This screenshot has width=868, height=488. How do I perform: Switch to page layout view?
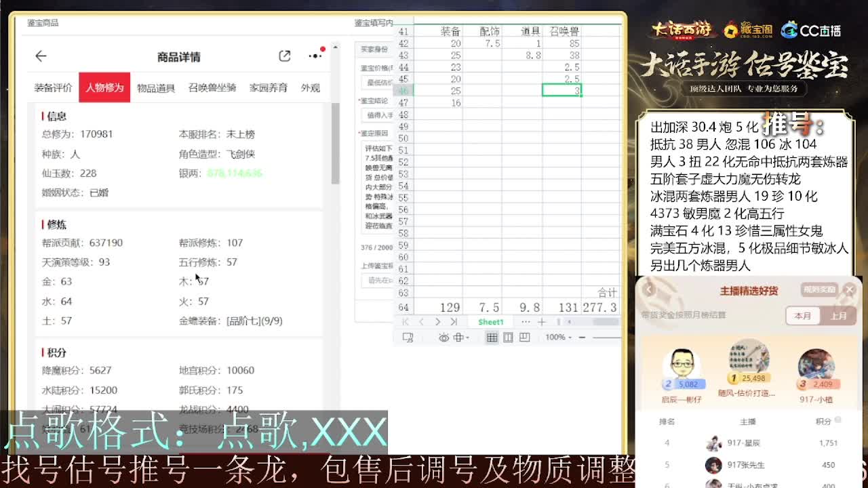(x=508, y=338)
